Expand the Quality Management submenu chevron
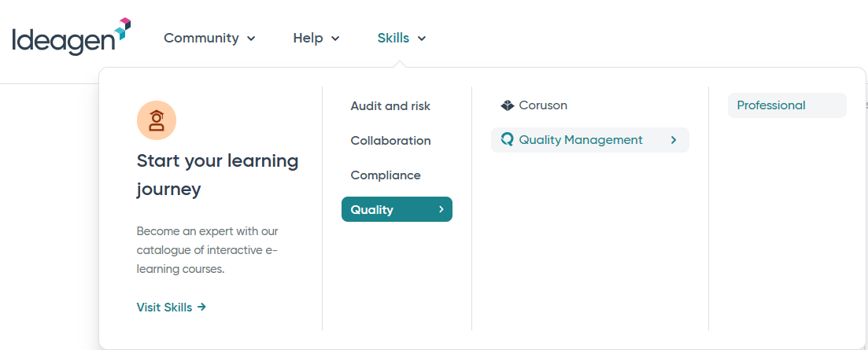This screenshot has width=868, height=350. [674, 141]
